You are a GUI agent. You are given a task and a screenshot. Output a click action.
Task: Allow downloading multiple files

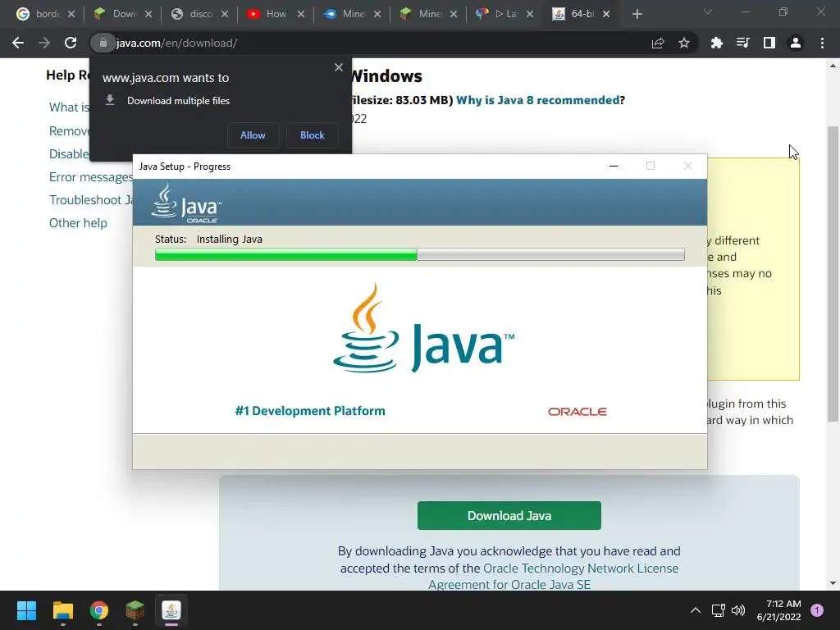point(253,135)
